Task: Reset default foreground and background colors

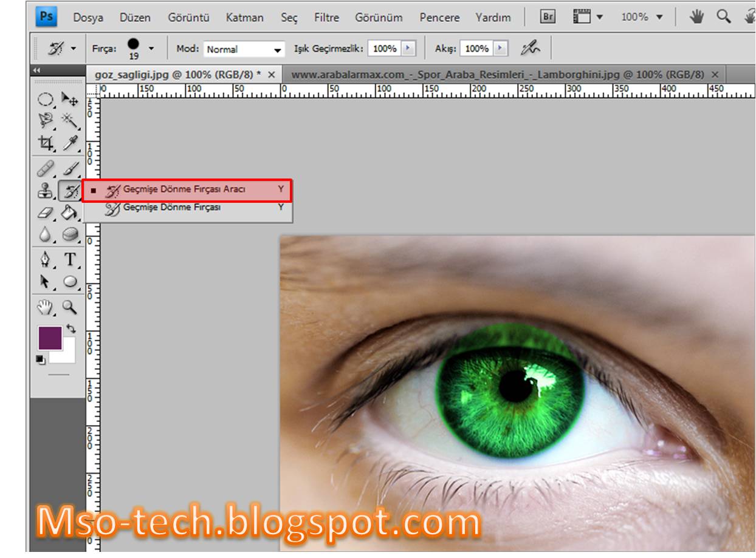Action: pyautogui.click(x=40, y=360)
